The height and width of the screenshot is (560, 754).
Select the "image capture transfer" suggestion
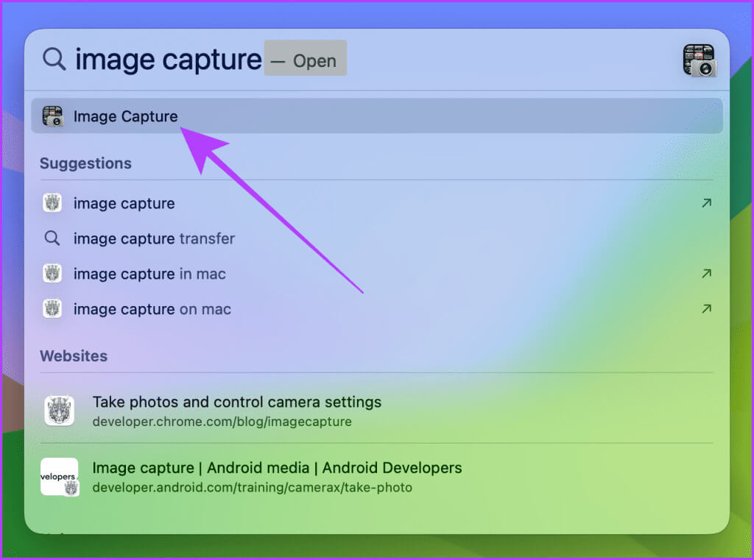155,238
